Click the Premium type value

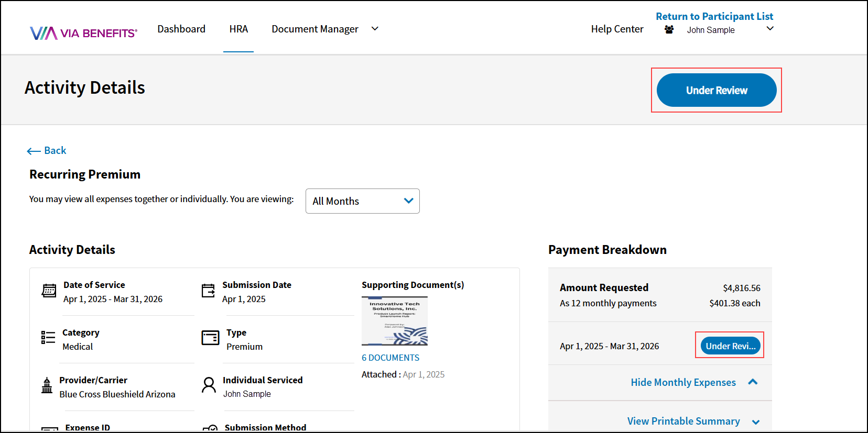pos(244,347)
